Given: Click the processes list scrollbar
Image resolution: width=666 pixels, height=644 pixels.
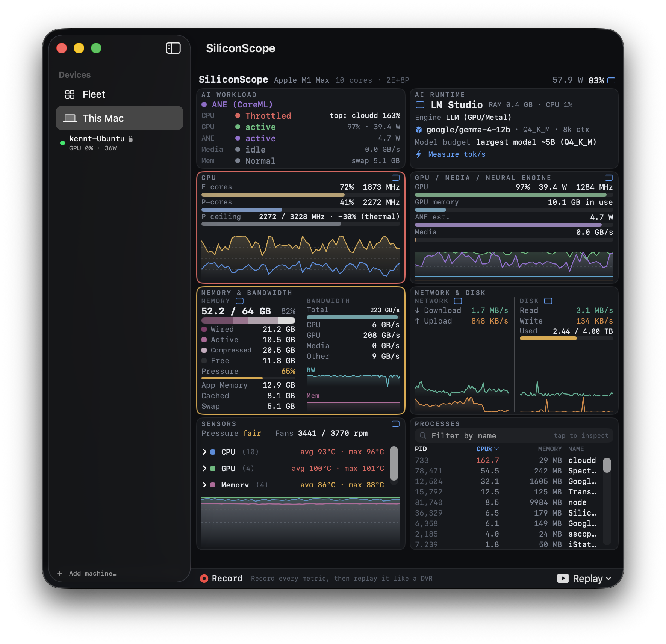Looking at the screenshot, I should (607, 465).
